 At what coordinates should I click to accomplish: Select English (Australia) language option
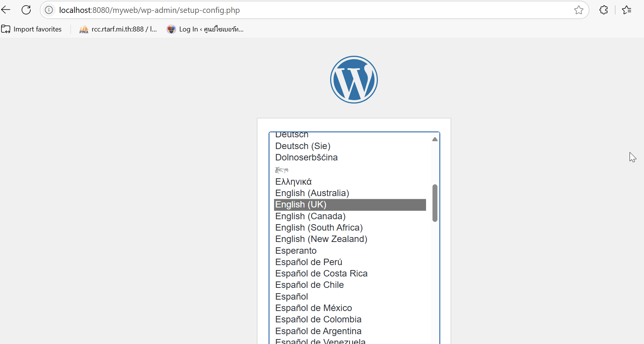tap(312, 193)
